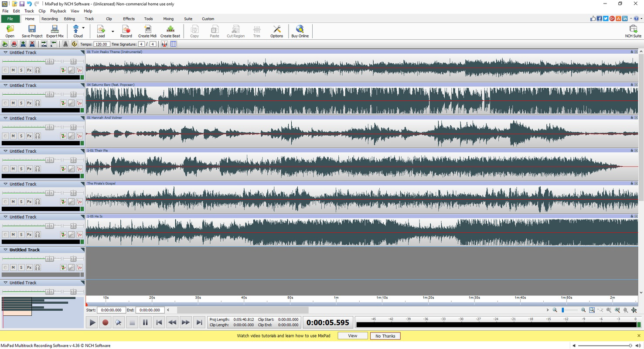Image resolution: width=644 pixels, height=349 pixels.
Task: Click the Record icon in the ribbon
Action: pos(126,31)
